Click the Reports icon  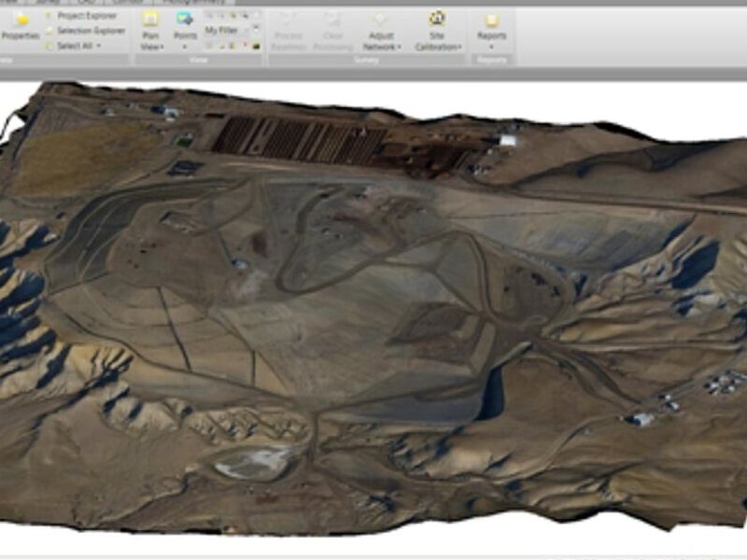tap(491, 21)
